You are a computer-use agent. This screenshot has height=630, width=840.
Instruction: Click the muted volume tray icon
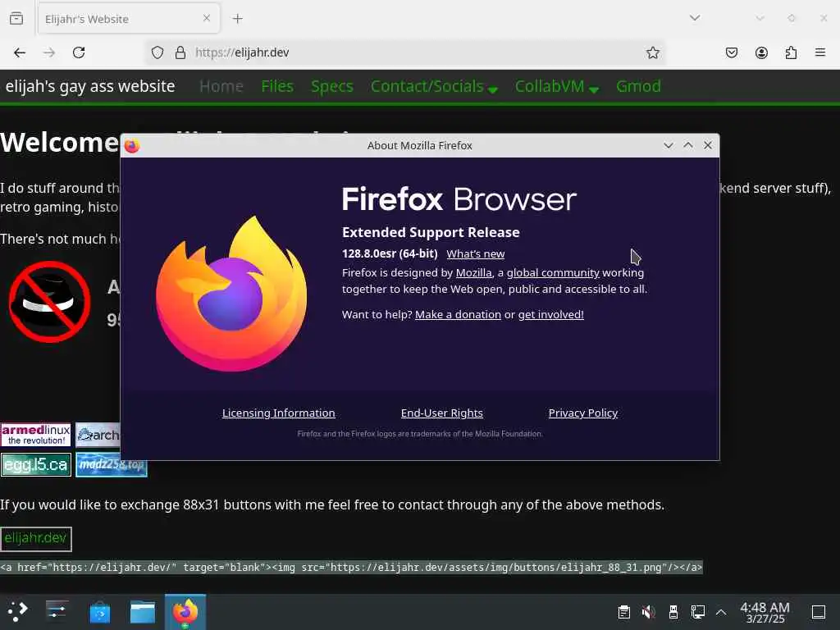[648, 612]
